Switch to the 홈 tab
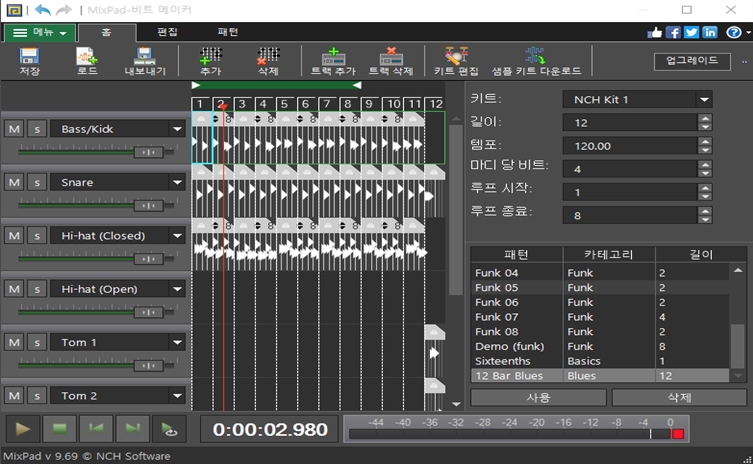This screenshot has height=464, width=753. [x=107, y=32]
